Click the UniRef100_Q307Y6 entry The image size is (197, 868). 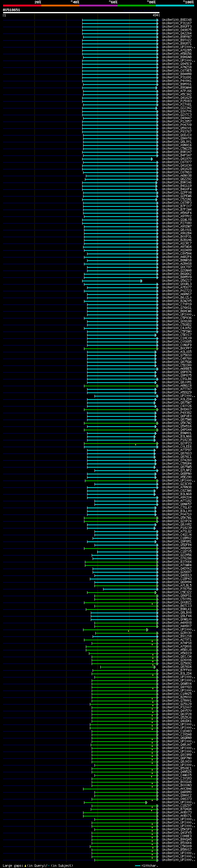click(x=177, y=111)
